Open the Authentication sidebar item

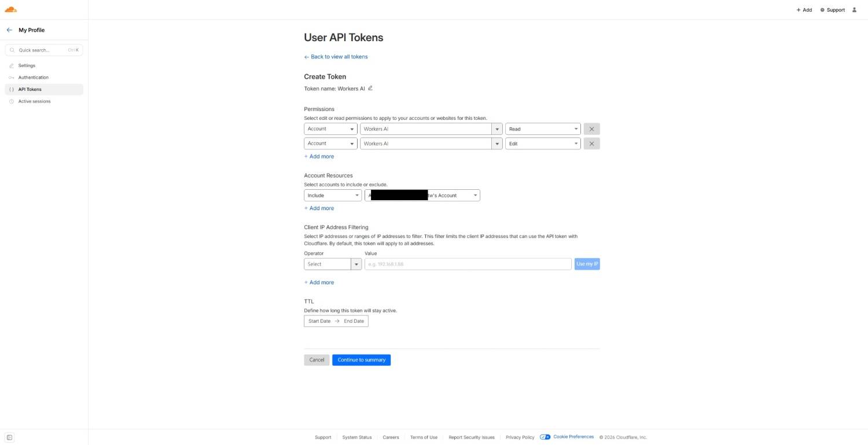(33, 78)
